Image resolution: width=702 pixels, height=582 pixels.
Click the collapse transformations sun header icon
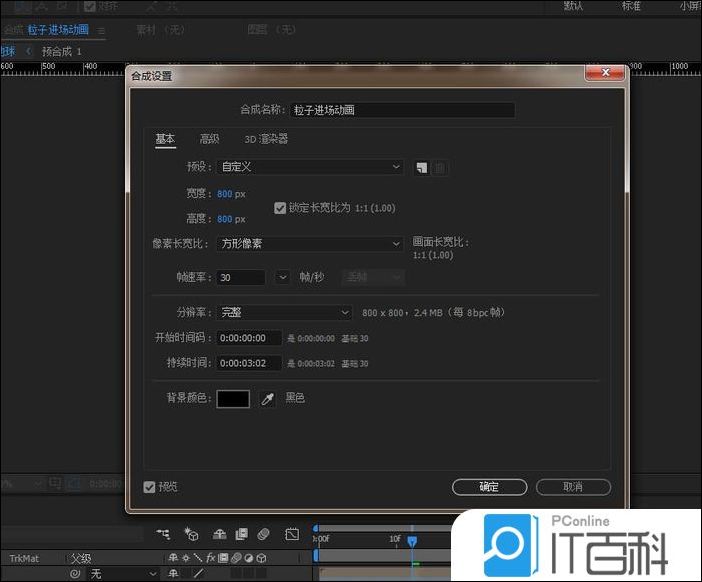pyautogui.click(x=186, y=558)
